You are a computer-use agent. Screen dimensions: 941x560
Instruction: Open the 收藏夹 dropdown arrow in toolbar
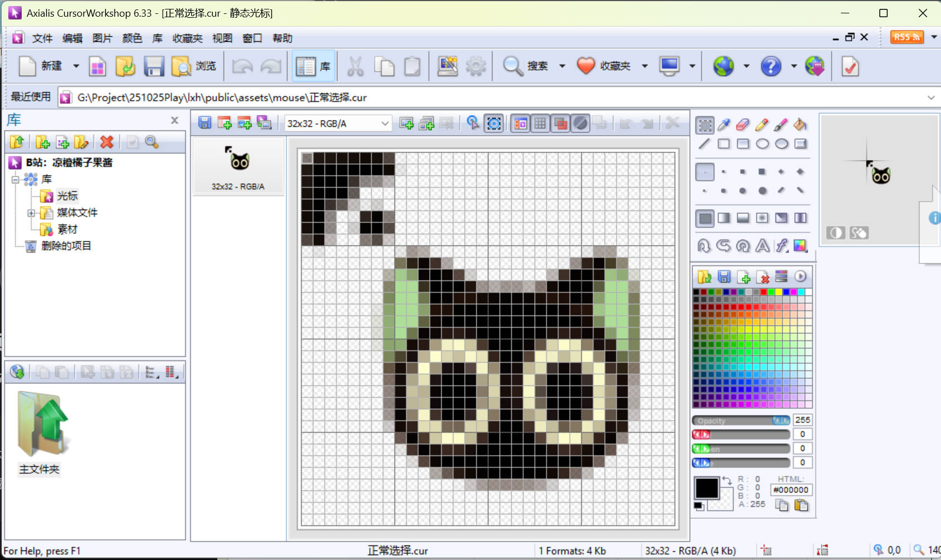point(645,66)
